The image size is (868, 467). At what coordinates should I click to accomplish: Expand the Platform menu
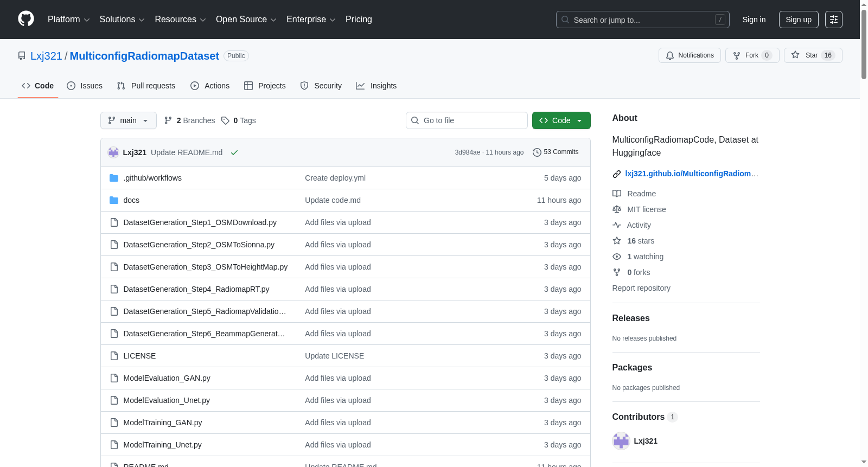click(69, 20)
